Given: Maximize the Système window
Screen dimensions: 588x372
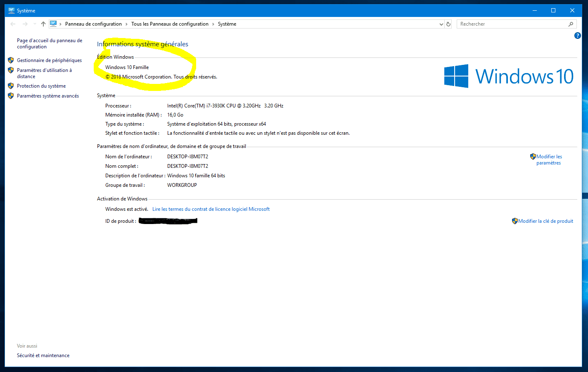Looking at the screenshot, I should [x=553, y=11].
